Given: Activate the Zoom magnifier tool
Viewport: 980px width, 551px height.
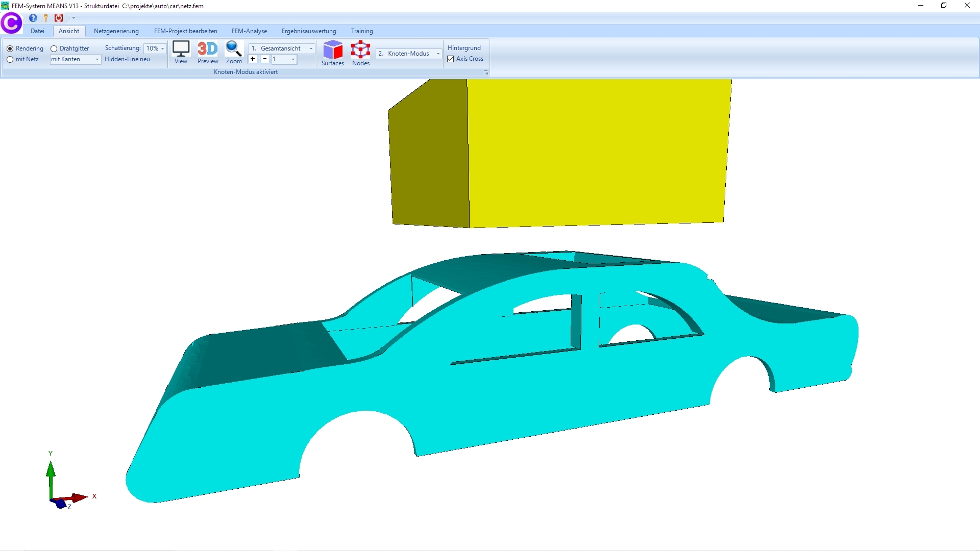Looking at the screenshot, I should (234, 52).
